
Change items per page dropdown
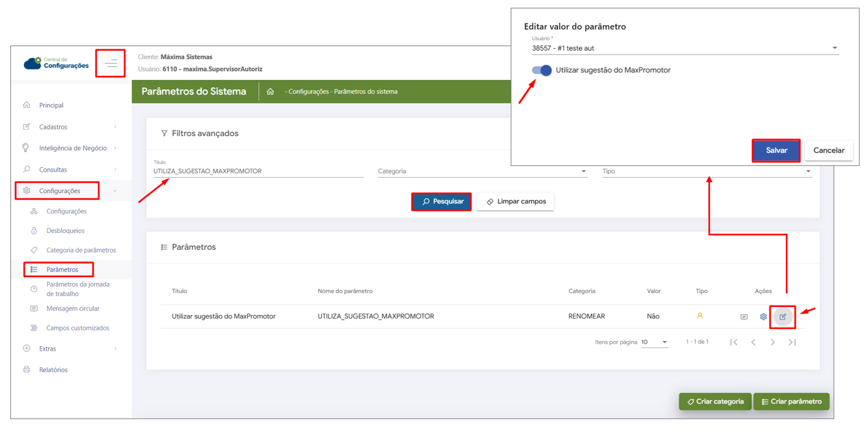pyautogui.click(x=654, y=342)
